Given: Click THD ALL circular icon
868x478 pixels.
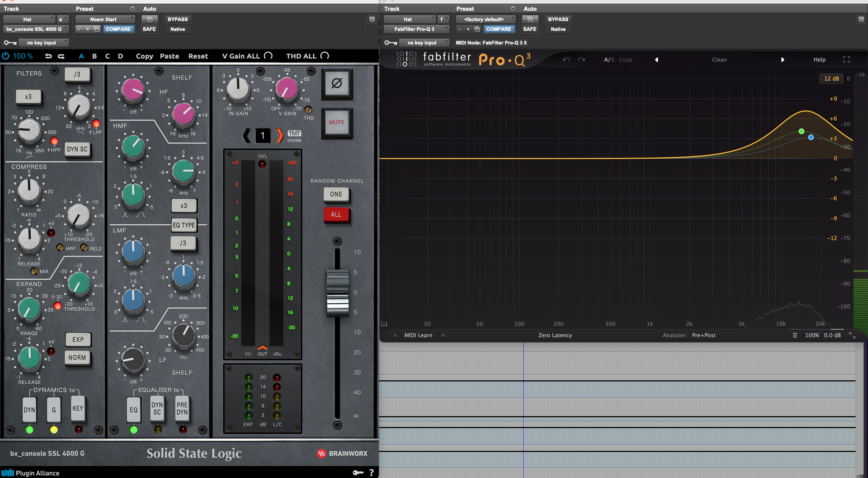Looking at the screenshot, I should tap(325, 56).
